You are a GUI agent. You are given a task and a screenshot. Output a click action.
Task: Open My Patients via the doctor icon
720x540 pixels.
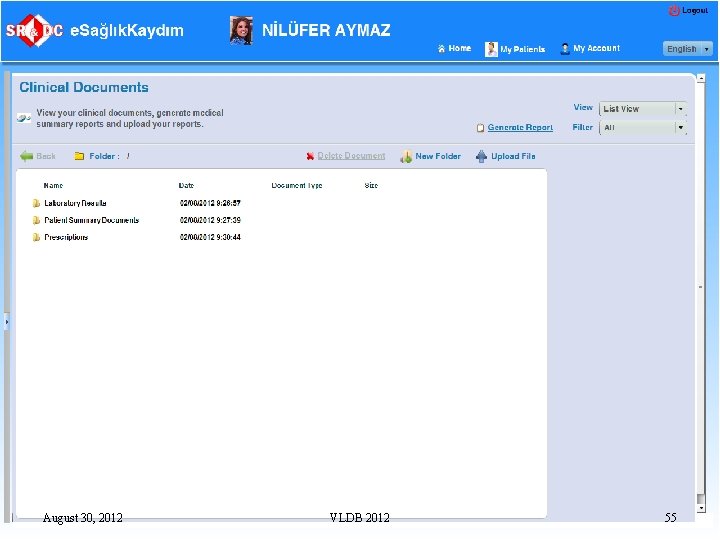[491, 49]
